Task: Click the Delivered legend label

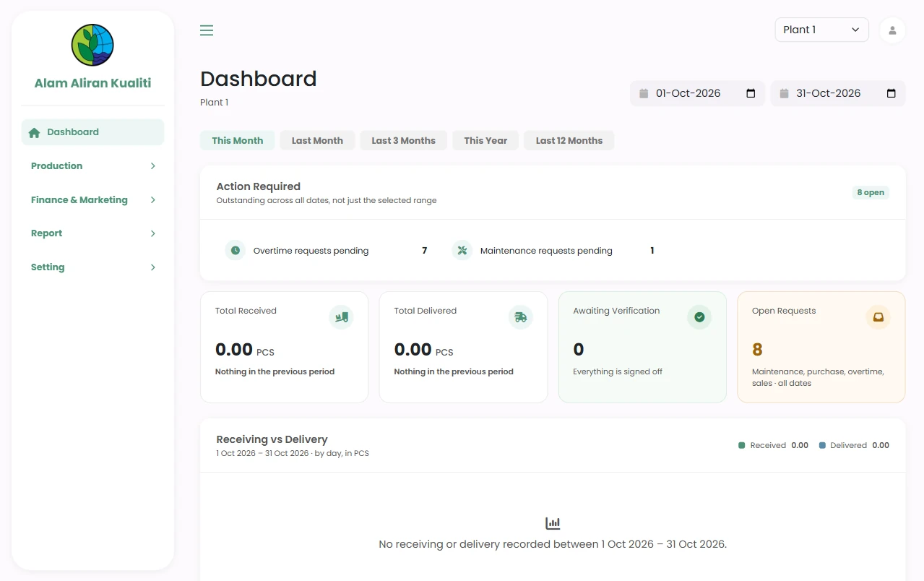Action: click(x=848, y=445)
